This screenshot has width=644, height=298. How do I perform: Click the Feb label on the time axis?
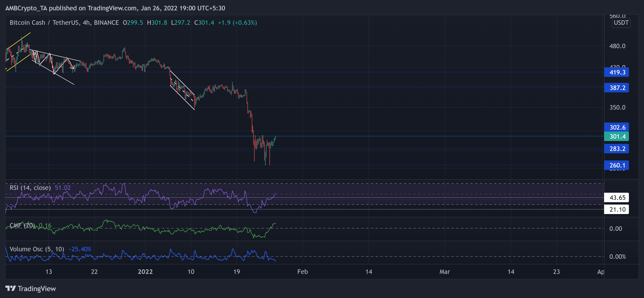point(302,272)
